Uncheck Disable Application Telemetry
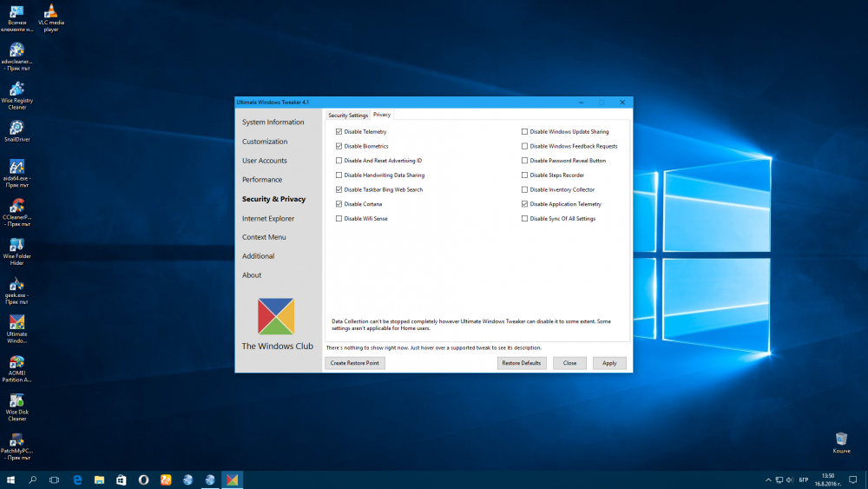The height and width of the screenshot is (489, 868). [524, 204]
